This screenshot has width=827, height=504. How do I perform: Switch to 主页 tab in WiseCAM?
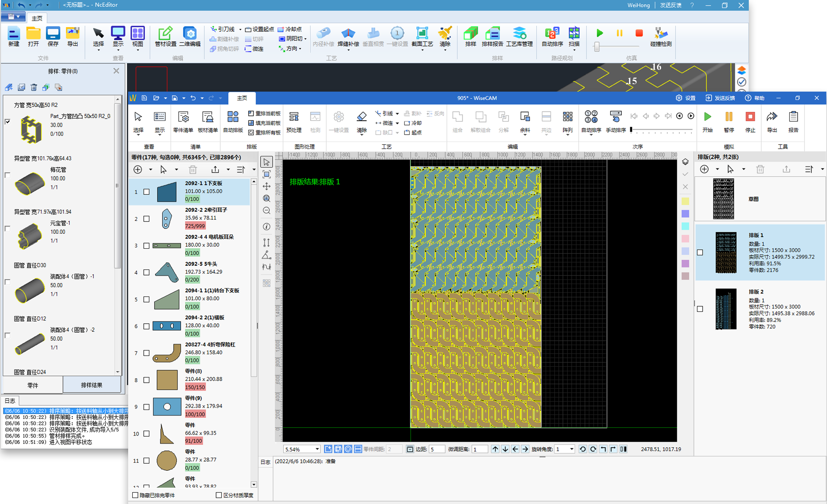241,98
